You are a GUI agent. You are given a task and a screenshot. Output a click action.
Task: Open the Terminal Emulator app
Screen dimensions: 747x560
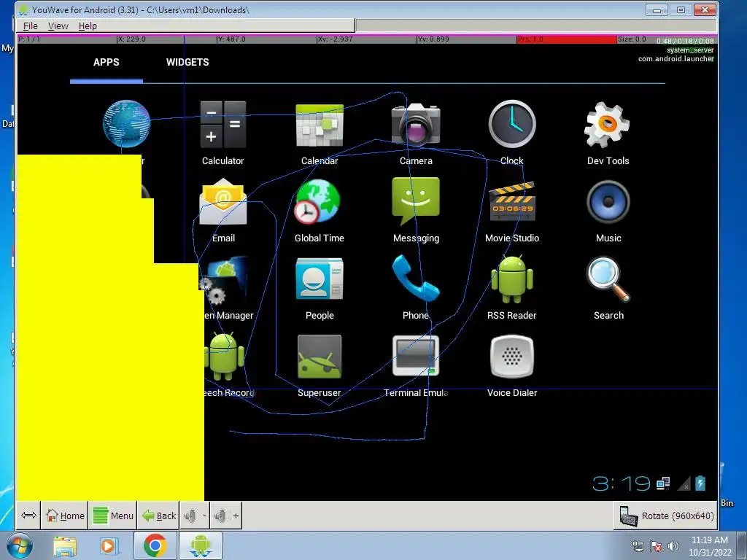tap(415, 356)
